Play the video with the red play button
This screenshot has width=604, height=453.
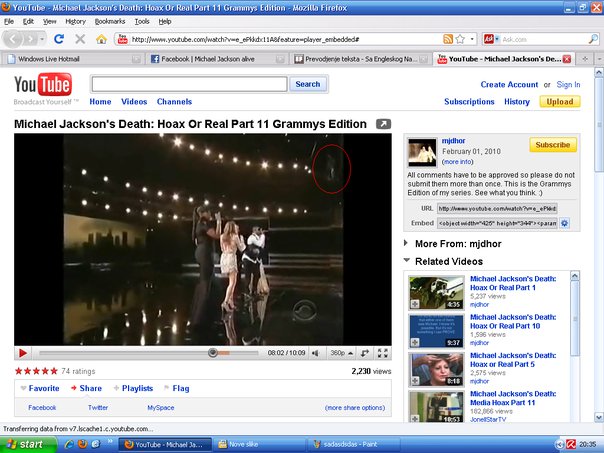point(23,353)
